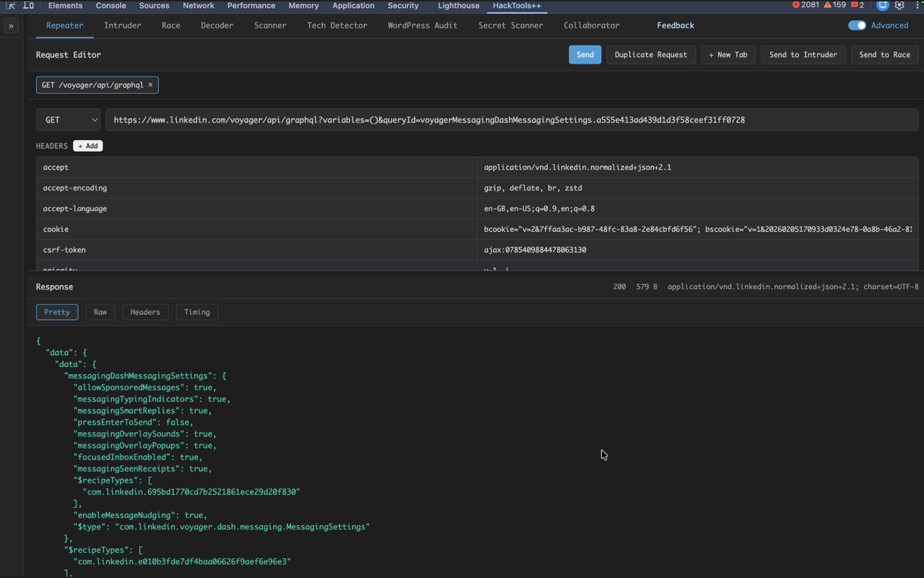Click the com.linkedin.voyager.dash.messaging.MessagingSettings string
Viewport: 924px width, 578px height.
(x=243, y=527)
